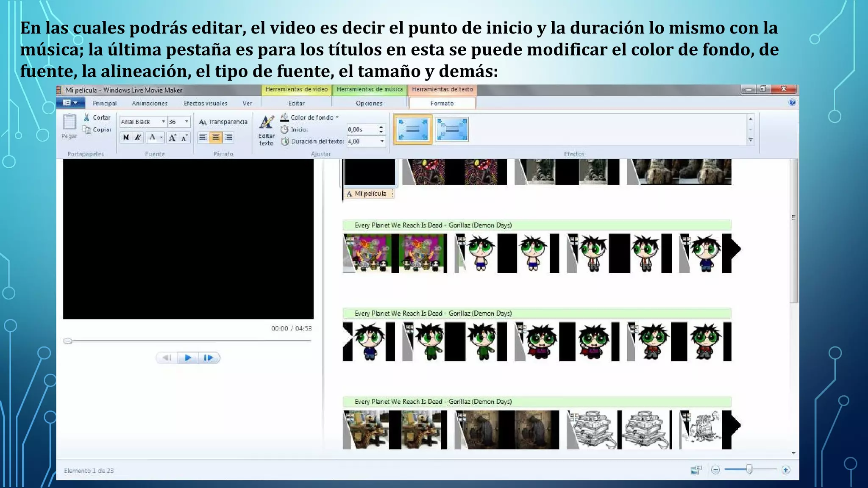Open the Principal tab
868x488 pixels.
tap(105, 103)
